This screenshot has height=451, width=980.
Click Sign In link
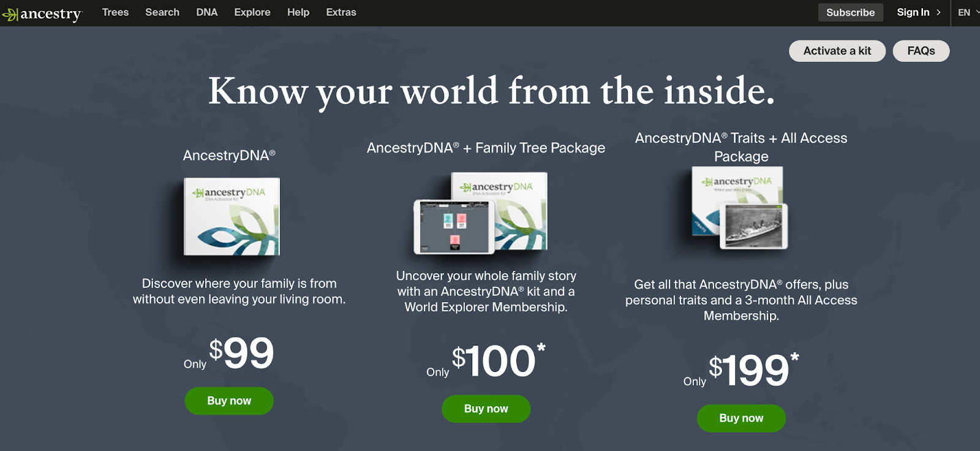tap(918, 12)
